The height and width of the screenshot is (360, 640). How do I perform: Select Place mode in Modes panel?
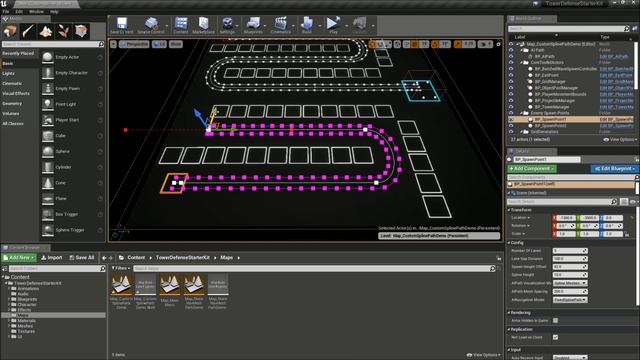[10, 31]
